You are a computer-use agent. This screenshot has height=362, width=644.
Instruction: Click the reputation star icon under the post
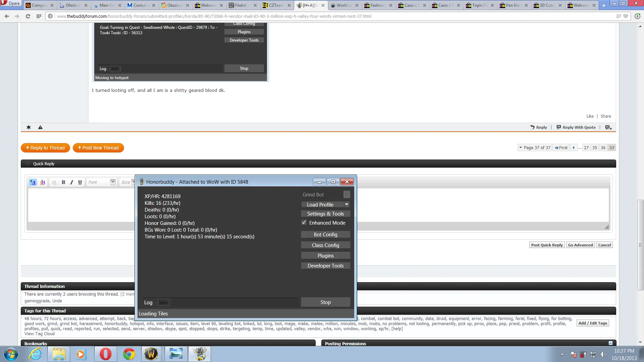click(29, 127)
